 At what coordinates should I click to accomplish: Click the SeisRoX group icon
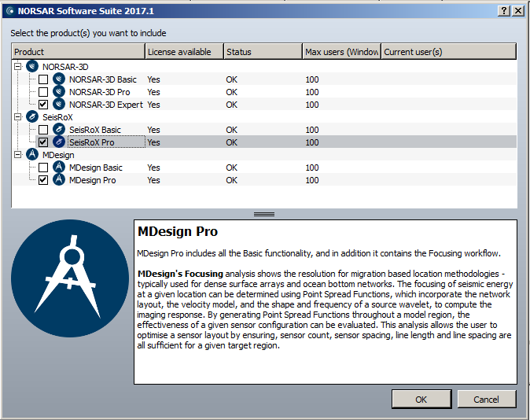[32, 117]
